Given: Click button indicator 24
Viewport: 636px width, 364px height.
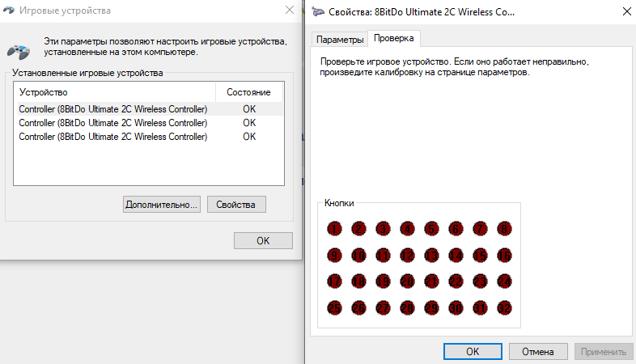Looking at the screenshot, I should pyautogui.click(x=505, y=281).
